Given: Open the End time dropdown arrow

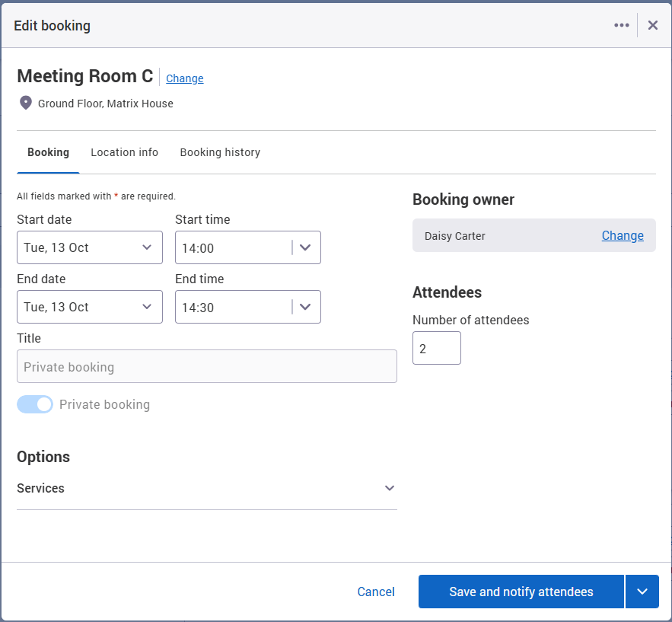Looking at the screenshot, I should coord(305,307).
